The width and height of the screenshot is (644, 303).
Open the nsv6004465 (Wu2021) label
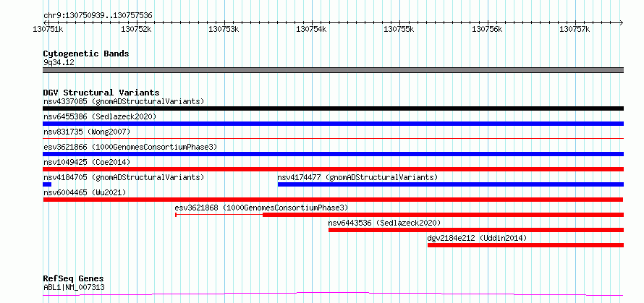pos(85,192)
